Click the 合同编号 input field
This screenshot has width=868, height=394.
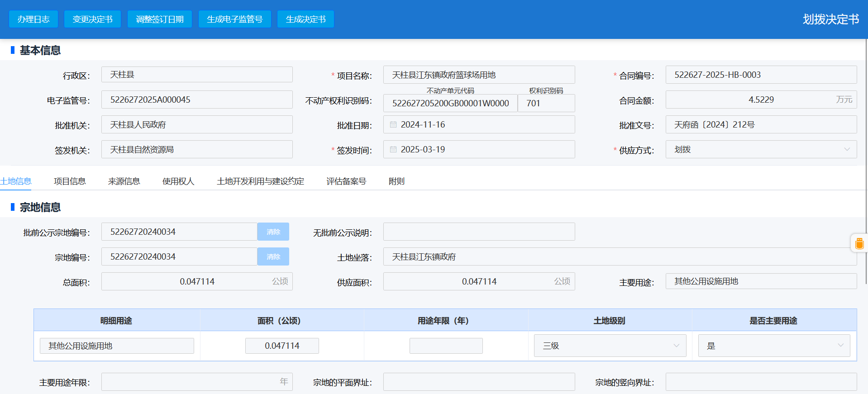(x=761, y=75)
